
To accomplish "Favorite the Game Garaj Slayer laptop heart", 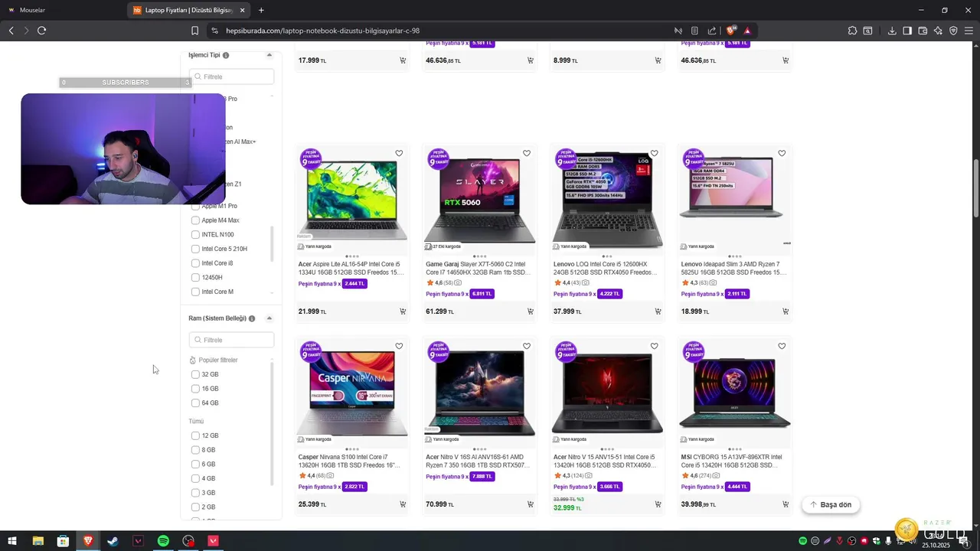I will coord(527,154).
